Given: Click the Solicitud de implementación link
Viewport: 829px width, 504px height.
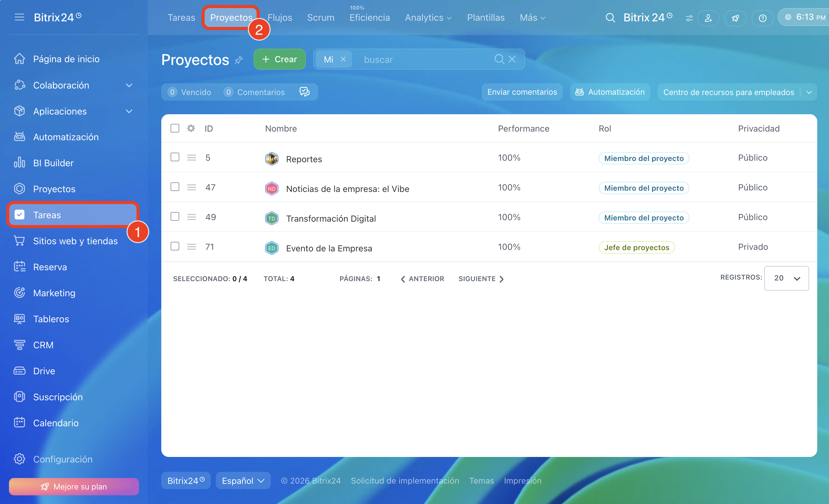Looking at the screenshot, I should point(405,480).
